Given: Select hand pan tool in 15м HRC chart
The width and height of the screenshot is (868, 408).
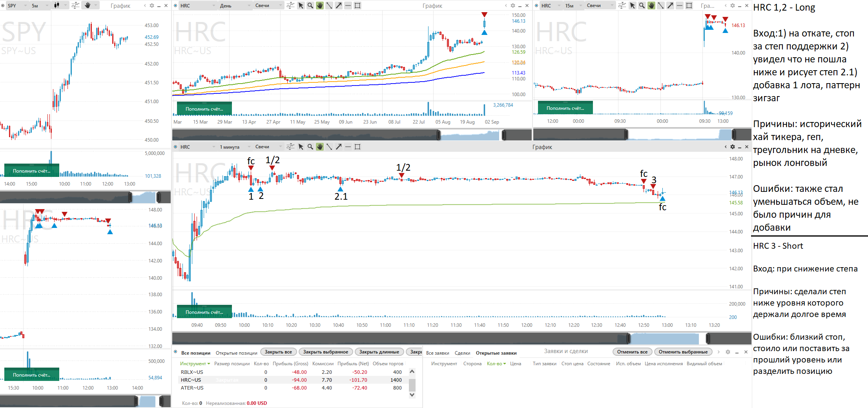Looking at the screenshot, I should [651, 5].
